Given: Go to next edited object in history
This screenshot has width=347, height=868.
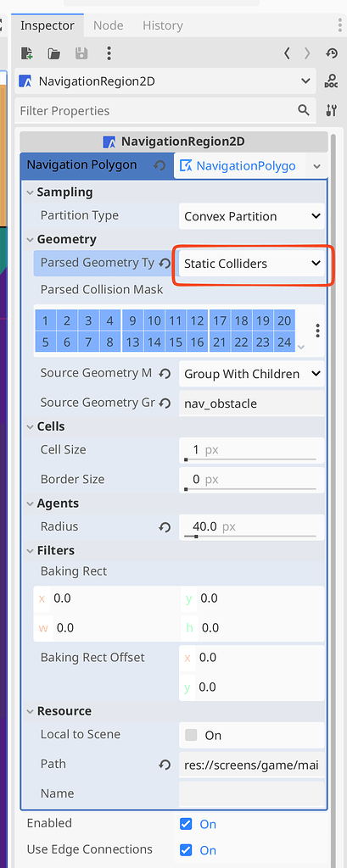Looking at the screenshot, I should click(x=307, y=53).
